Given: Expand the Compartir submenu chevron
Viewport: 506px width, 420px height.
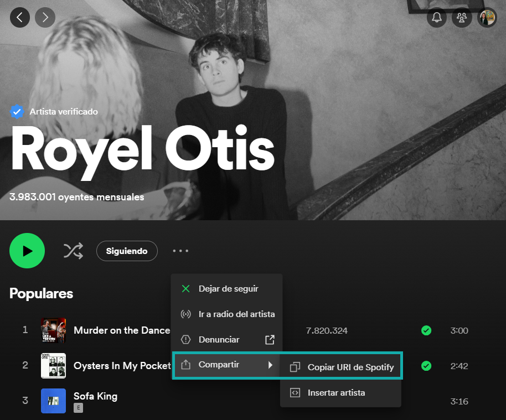Looking at the screenshot, I should pyautogui.click(x=269, y=366).
